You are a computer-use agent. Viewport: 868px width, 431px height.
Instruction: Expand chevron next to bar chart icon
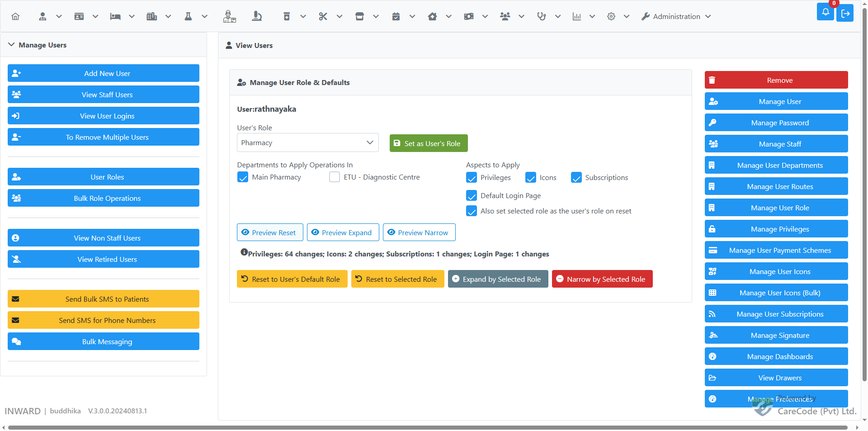[x=592, y=17]
